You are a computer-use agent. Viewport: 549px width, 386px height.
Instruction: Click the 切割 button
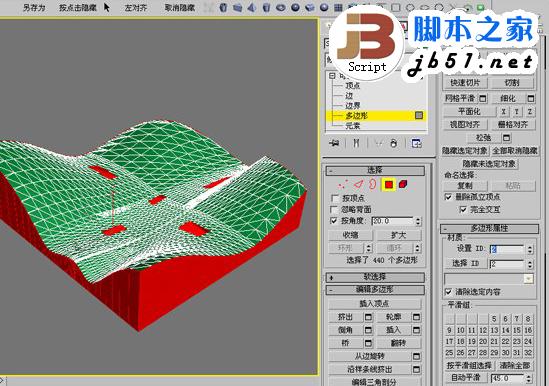512,83
